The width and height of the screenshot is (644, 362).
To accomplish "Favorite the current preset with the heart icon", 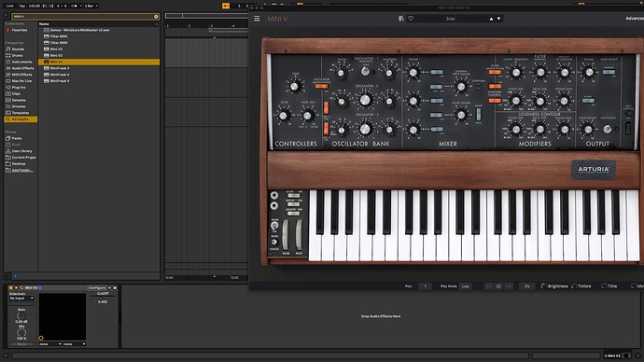I will point(411,19).
